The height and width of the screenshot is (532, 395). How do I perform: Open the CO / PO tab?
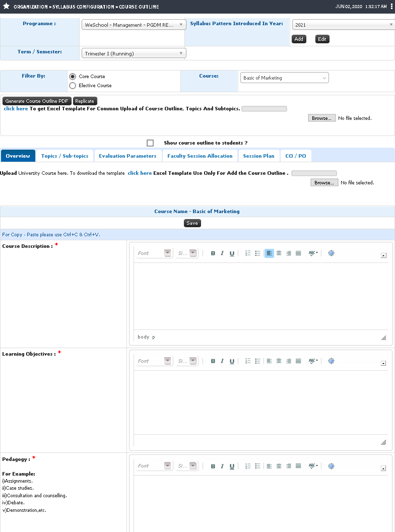coord(296,156)
